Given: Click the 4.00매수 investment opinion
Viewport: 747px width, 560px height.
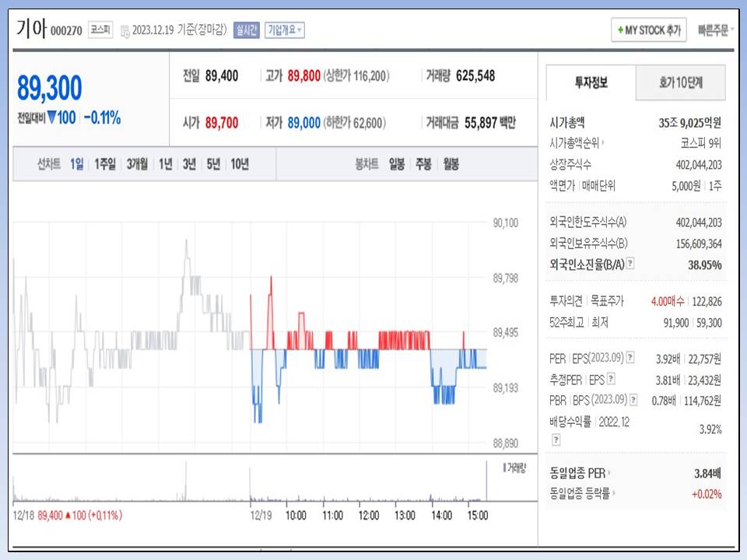Looking at the screenshot, I should [668, 302].
